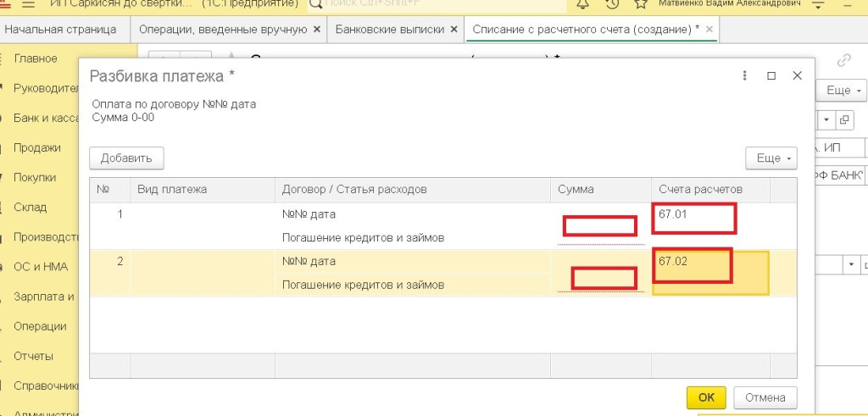Open the Операции sidebar section
This screenshot has width=868, height=416.
point(40,326)
